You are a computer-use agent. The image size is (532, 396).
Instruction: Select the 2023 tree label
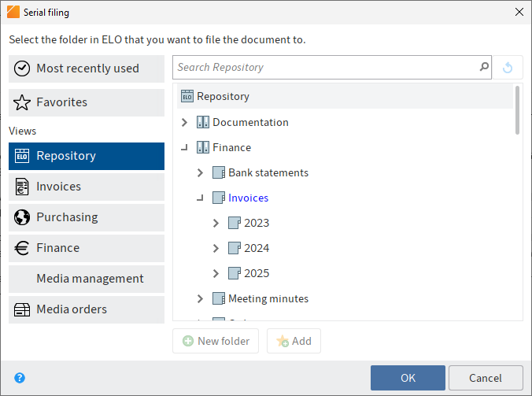(x=257, y=223)
